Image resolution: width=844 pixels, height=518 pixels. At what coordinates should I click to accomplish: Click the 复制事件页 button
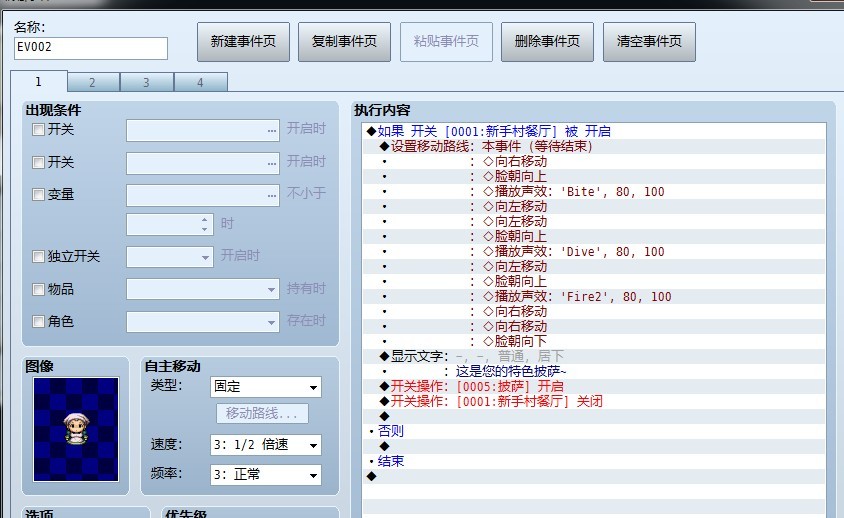coord(344,41)
